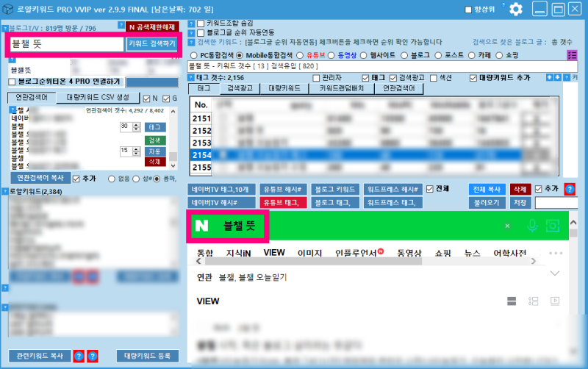Uncheck the 검색광고 checkbox
Image resolution: width=588 pixels, height=369 pixels.
tap(393, 78)
